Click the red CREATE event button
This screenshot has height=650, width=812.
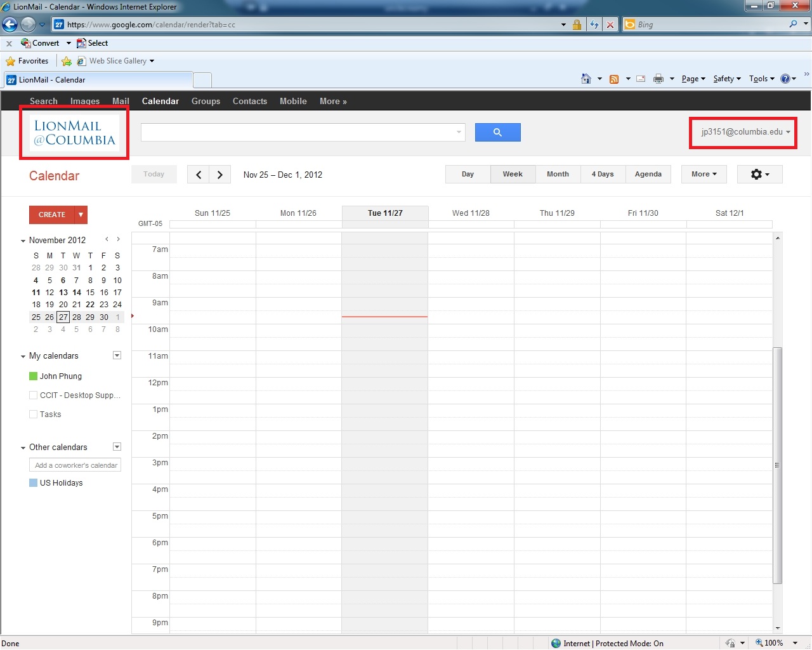(x=52, y=215)
